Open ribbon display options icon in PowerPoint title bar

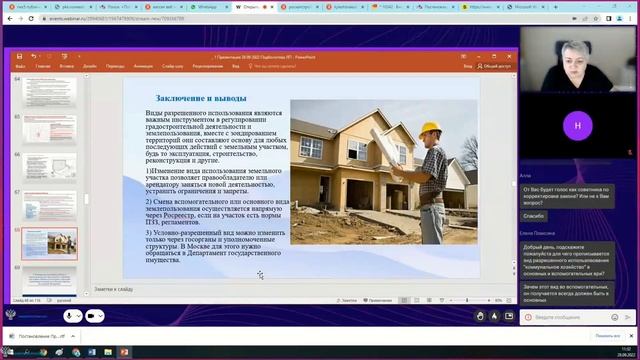[463, 56]
